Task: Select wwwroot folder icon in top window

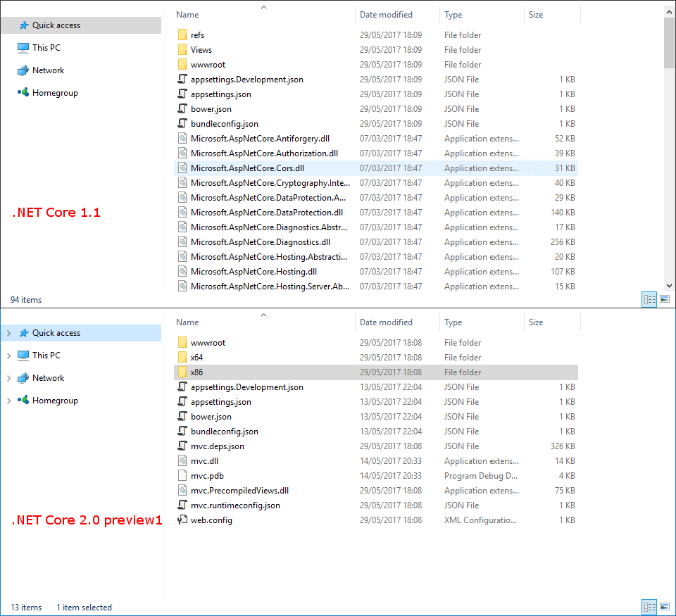Action: [183, 64]
